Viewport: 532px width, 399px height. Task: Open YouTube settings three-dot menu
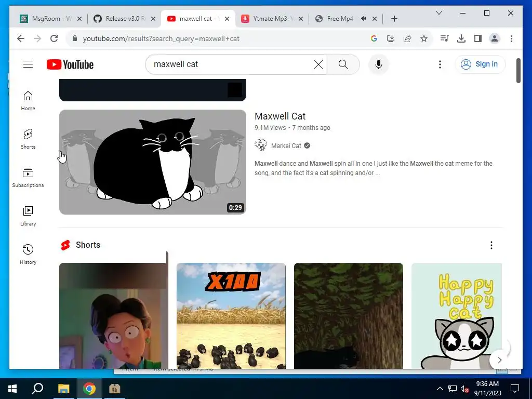[x=440, y=64]
